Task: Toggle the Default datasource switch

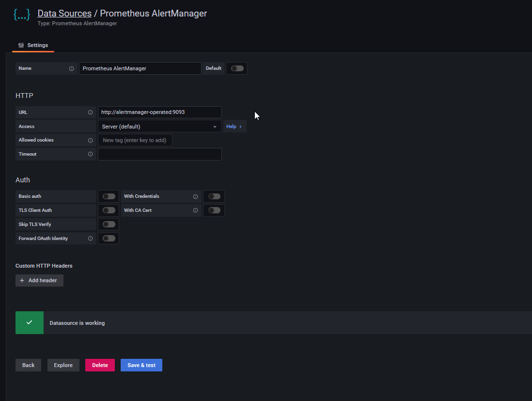Action: tap(237, 68)
